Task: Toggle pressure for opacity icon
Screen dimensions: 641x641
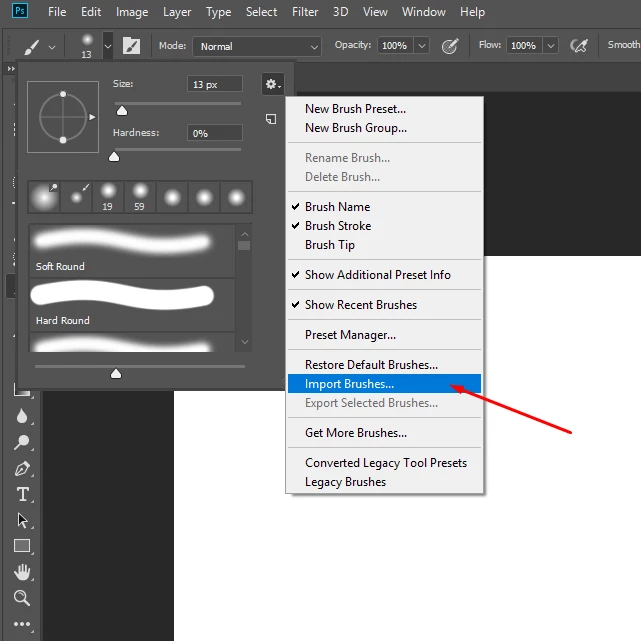Action: [450, 46]
